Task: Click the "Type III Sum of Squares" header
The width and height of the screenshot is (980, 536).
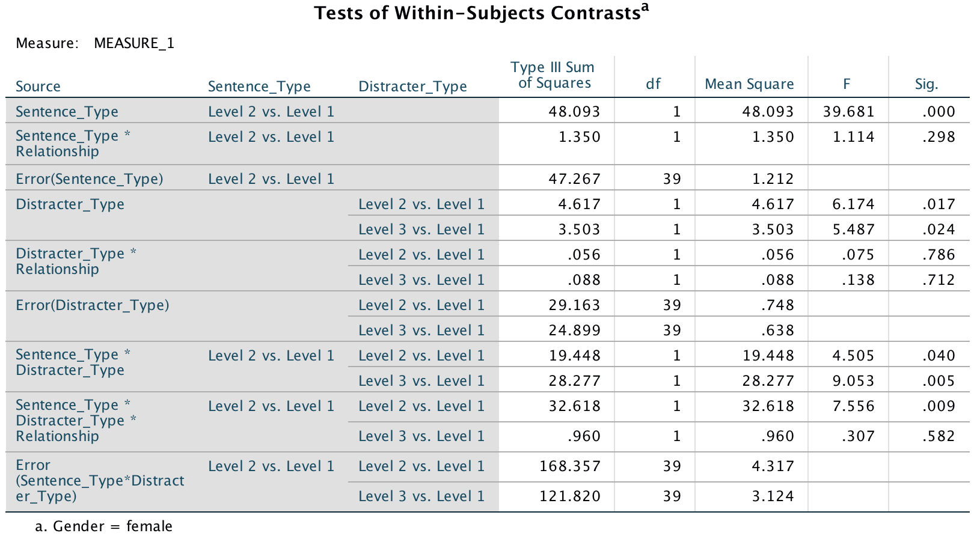Action: click(x=554, y=76)
